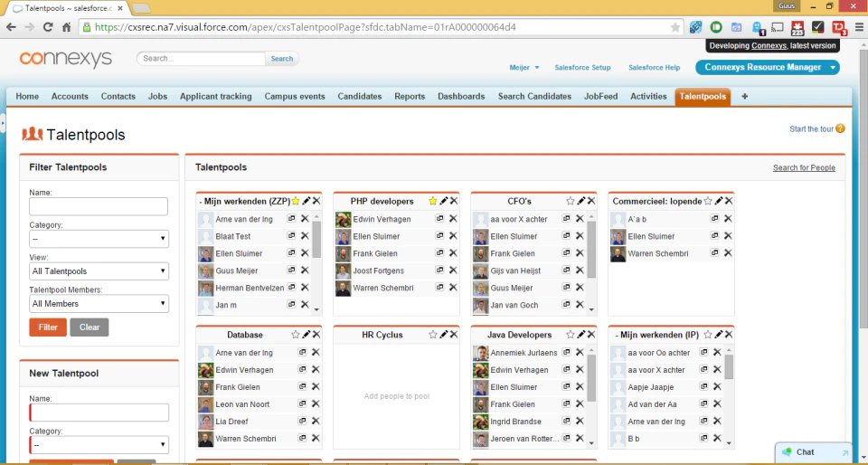Open Guus Meijer popup in Mijn werkenden (ZZP)
868x465 pixels.
[x=291, y=270]
